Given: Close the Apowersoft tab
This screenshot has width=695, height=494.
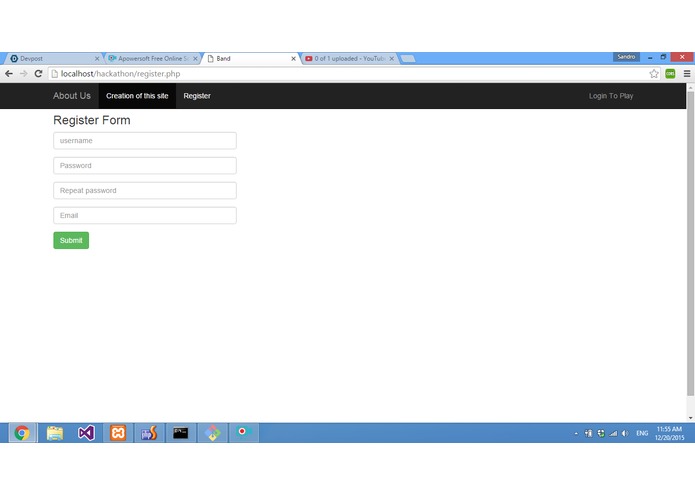Looking at the screenshot, I should pos(195,58).
